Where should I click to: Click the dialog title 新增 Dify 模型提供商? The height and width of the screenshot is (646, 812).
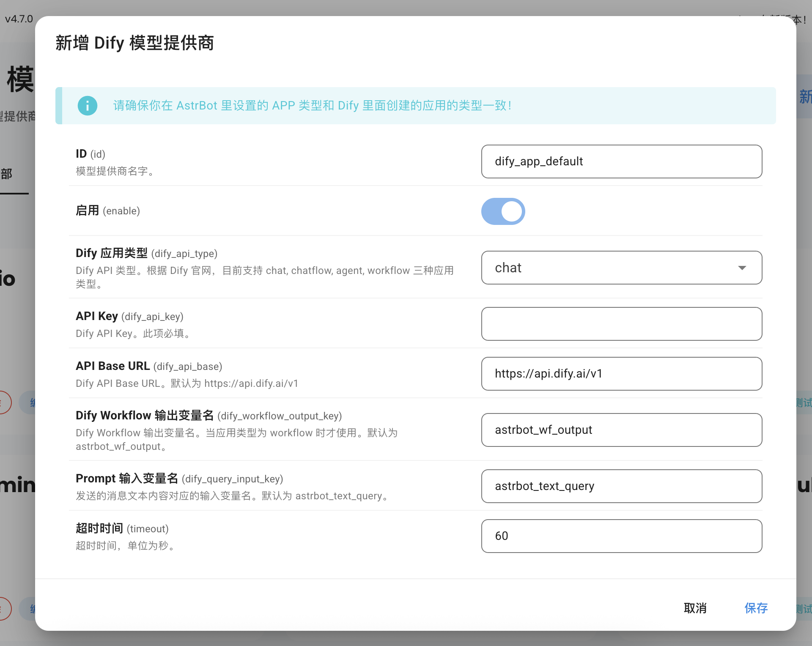(134, 43)
